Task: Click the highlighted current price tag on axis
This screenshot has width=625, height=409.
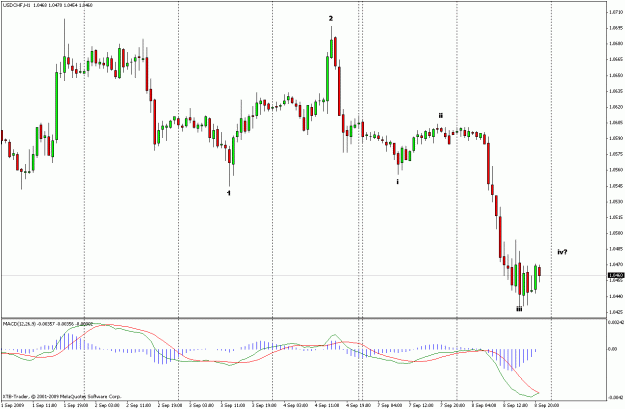Action: tap(615, 275)
